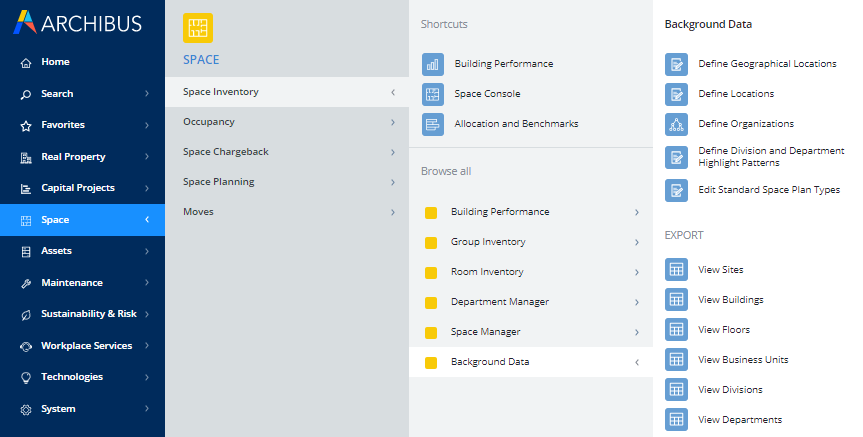Screen dimensions: 863x437
Task: Click the Define Organizations hierarchy icon
Action: pos(676,124)
